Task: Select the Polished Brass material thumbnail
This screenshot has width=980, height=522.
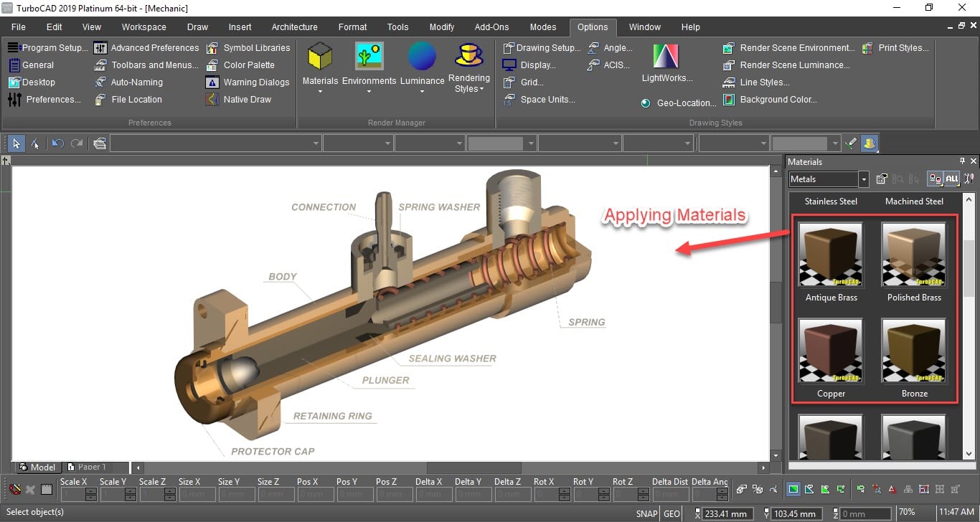Action: click(x=913, y=254)
